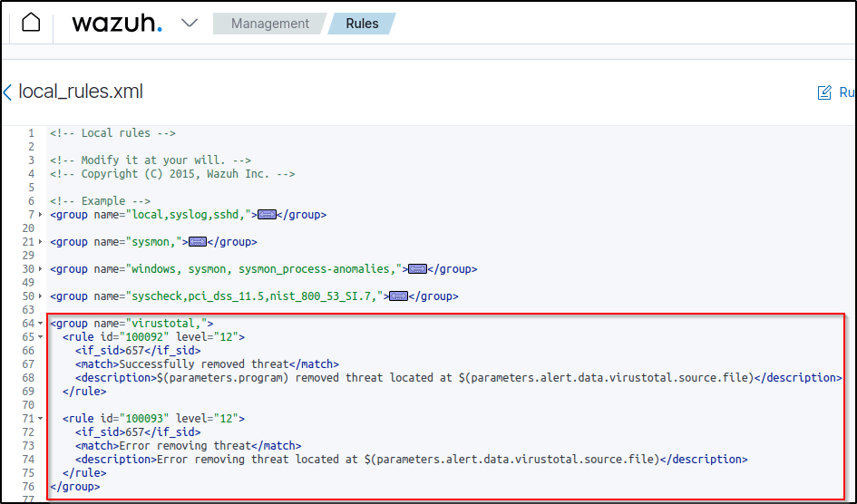
Task: Click folded-code placeholder in the local,syslog,sshd group
Action: click(x=267, y=215)
